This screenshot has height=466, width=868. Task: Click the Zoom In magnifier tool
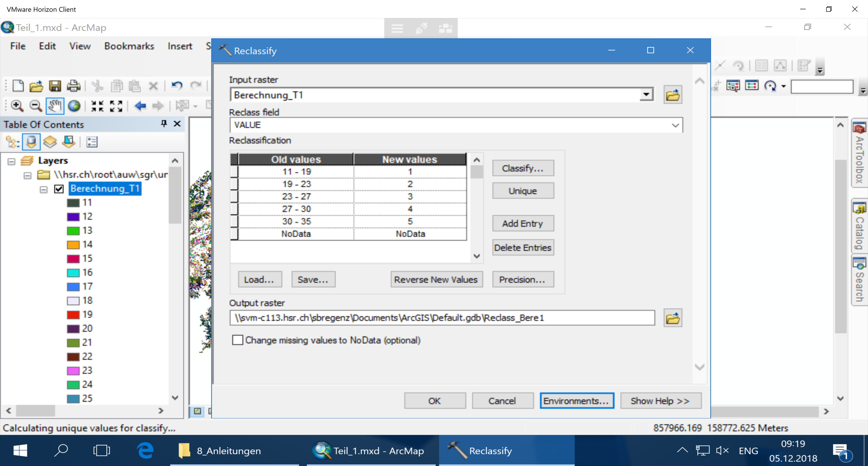click(17, 106)
